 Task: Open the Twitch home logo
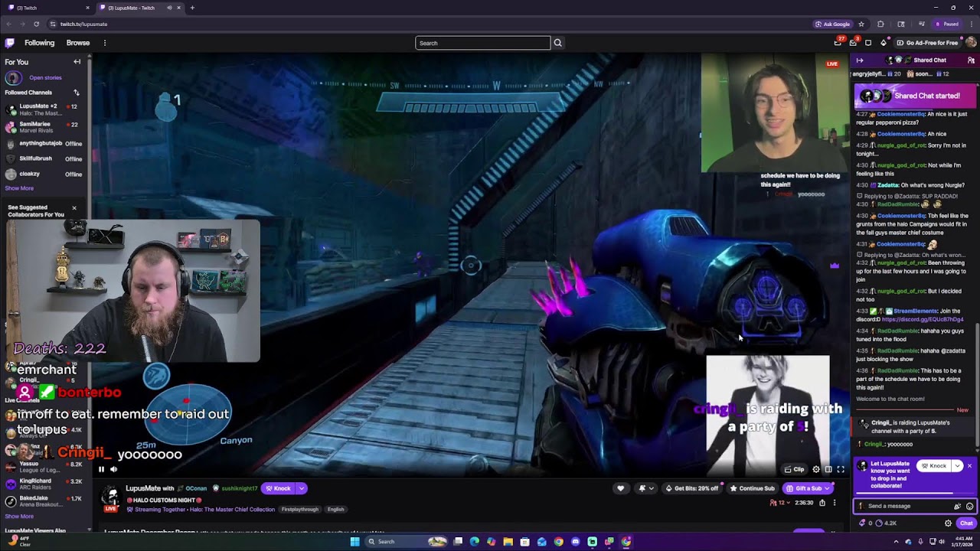tap(10, 43)
